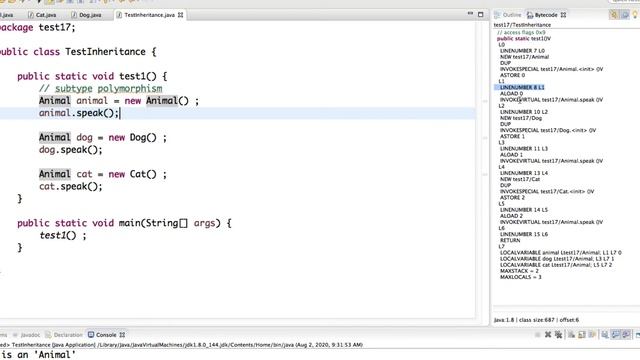
Task: Click the Pin Console icon
Action: pos(605,335)
